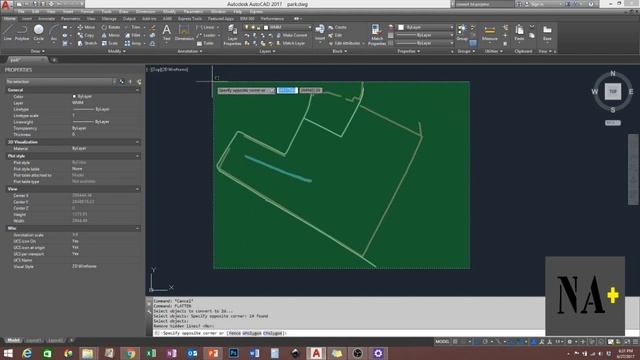Collapse the General section in Properties
The width and height of the screenshot is (640, 360).
tap(137, 90)
